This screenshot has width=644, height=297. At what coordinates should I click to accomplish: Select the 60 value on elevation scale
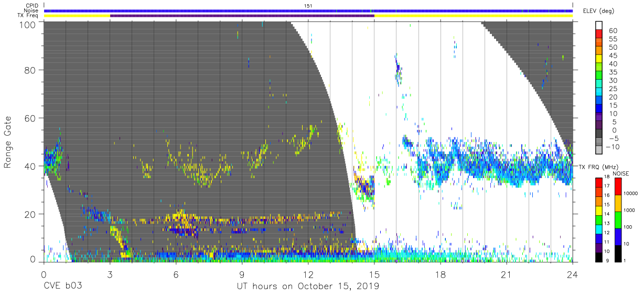point(613,31)
